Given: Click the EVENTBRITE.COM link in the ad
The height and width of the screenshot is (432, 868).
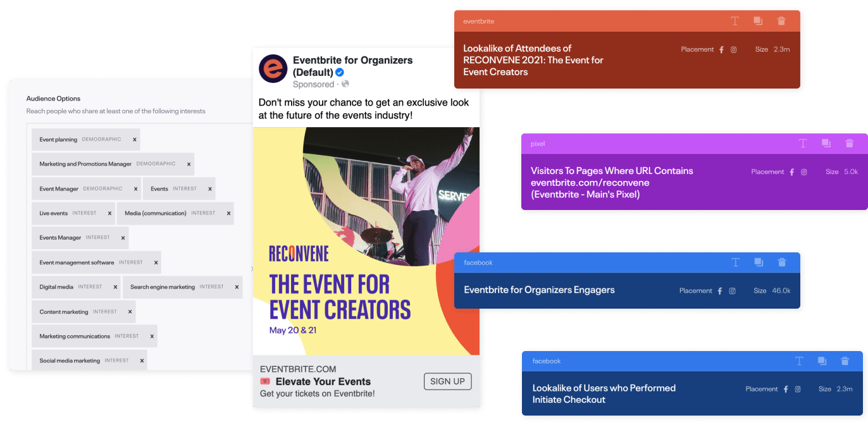Looking at the screenshot, I should pos(298,369).
